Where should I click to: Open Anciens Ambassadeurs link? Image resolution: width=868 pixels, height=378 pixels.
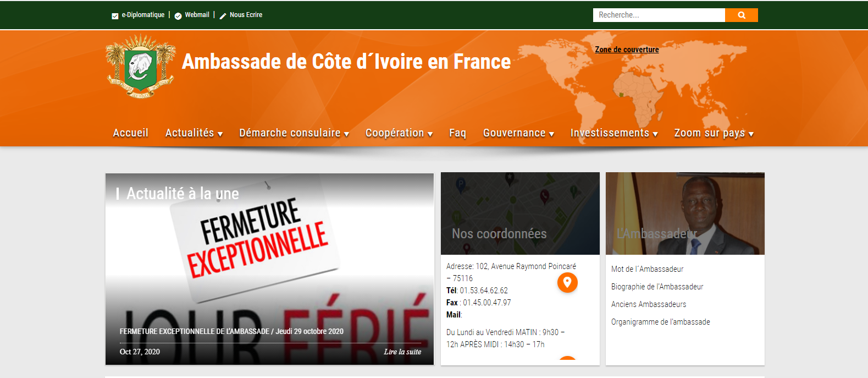tap(649, 304)
